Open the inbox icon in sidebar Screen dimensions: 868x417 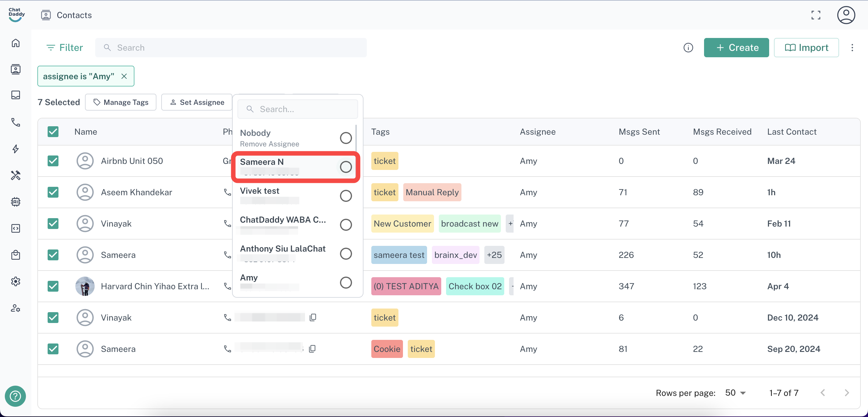[15, 95]
